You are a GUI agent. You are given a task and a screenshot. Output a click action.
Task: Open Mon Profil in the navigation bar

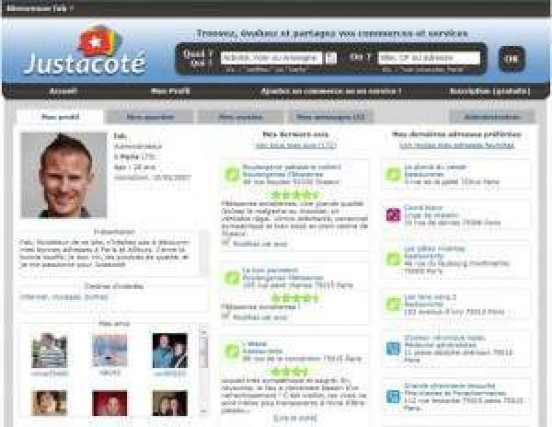coord(170,91)
